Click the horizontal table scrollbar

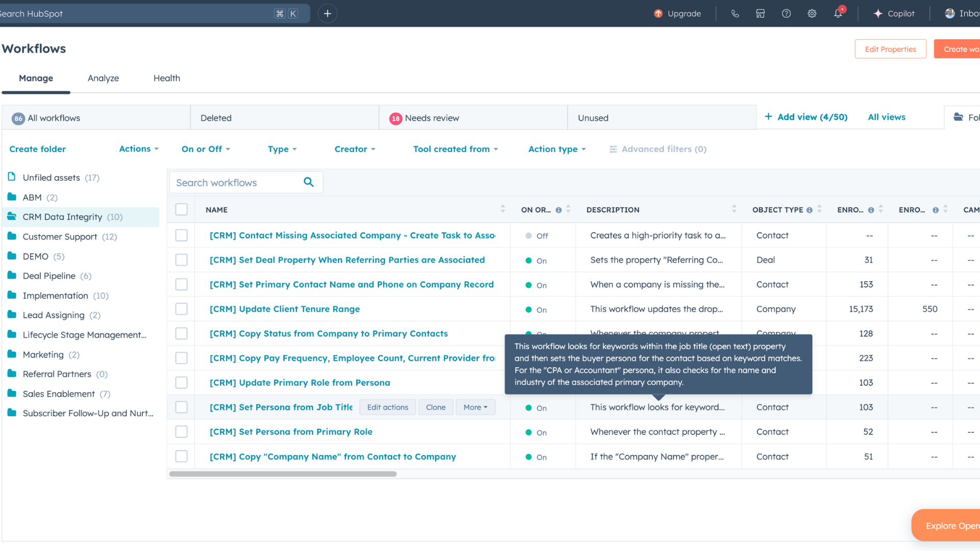coord(283,474)
